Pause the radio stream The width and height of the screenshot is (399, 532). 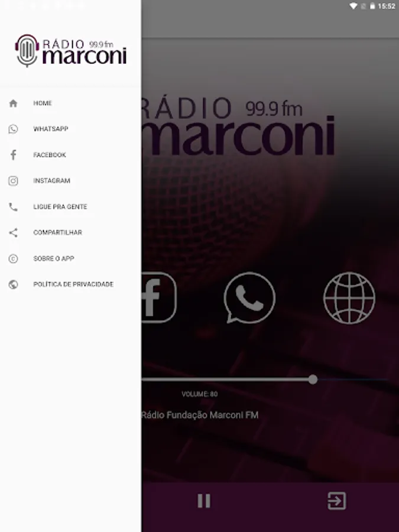(x=204, y=501)
